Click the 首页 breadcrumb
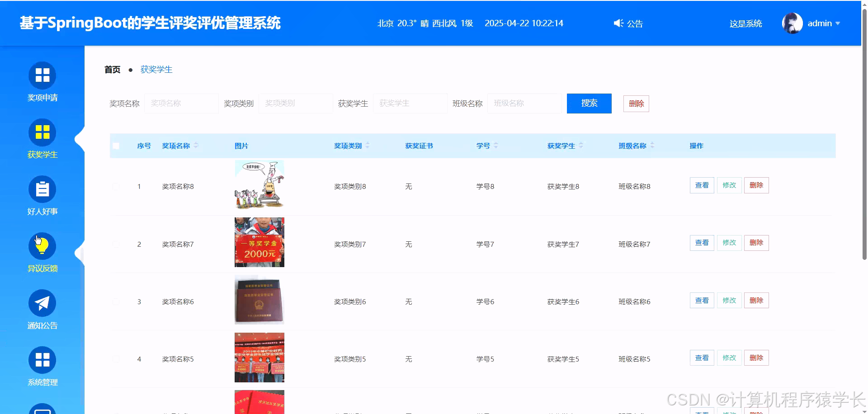Screen dimensions: 868x414 coord(113,70)
